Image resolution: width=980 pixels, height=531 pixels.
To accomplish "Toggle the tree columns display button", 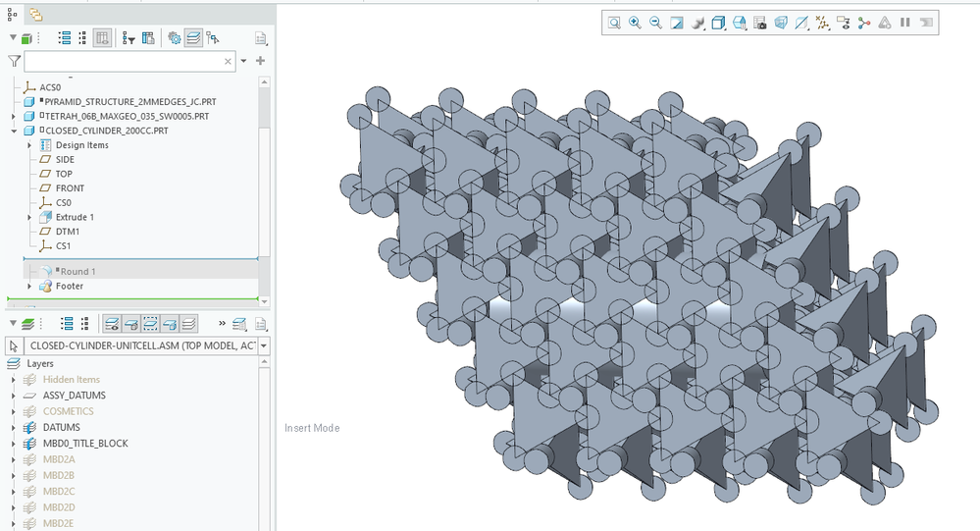I will (x=102, y=38).
